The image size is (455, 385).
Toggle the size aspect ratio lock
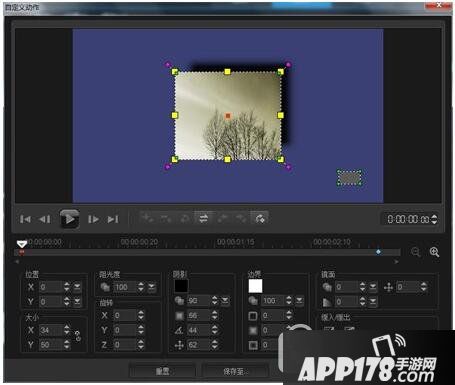(77, 336)
